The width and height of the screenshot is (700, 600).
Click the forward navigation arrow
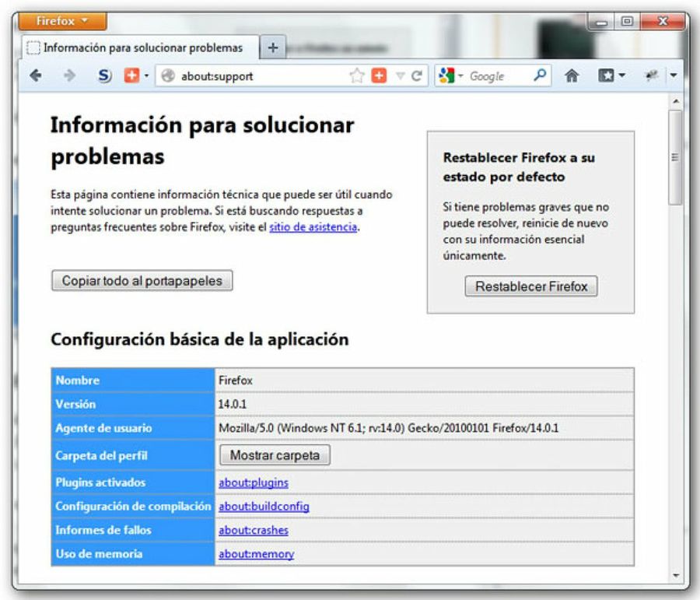pyautogui.click(x=72, y=75)
